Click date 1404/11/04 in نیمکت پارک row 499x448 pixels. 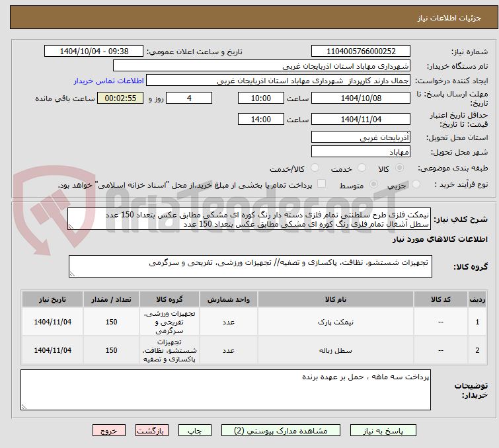pyautogui.click(x=52, y=322)
